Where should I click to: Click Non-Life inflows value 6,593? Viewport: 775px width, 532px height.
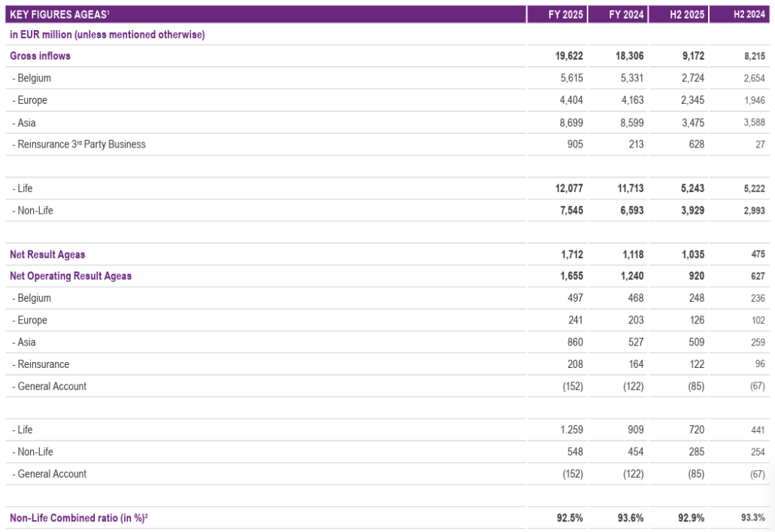coord(632,211)
